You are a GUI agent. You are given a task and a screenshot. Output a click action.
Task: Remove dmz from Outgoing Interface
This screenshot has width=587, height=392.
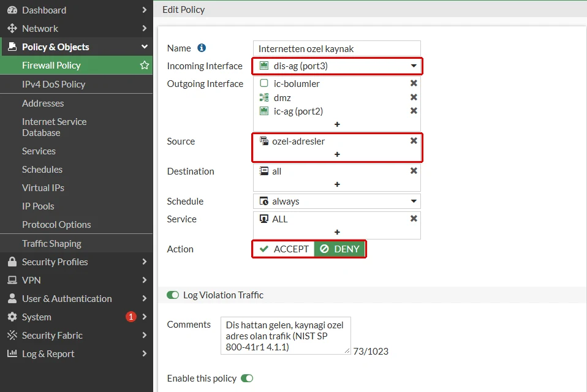click(x=414, y=97)
